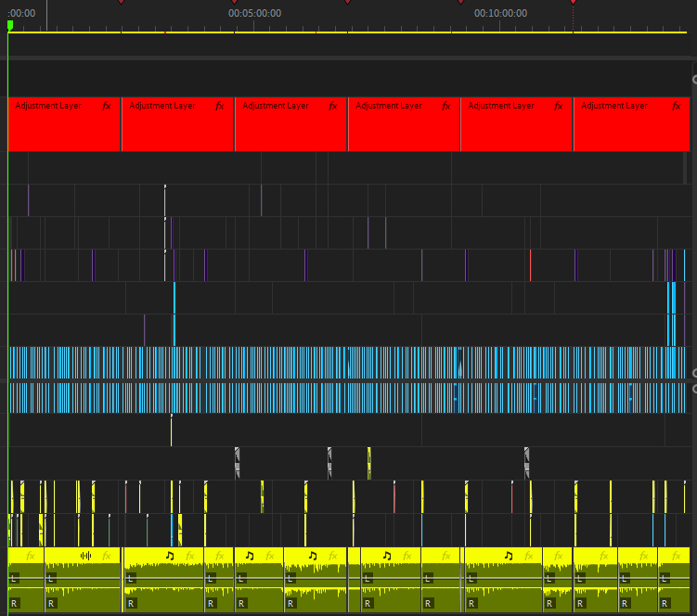This screenshot has width=697, height=616.
Task: Click fx badge on fourth Adjustment Layer clip
Action: click(445, 106)
